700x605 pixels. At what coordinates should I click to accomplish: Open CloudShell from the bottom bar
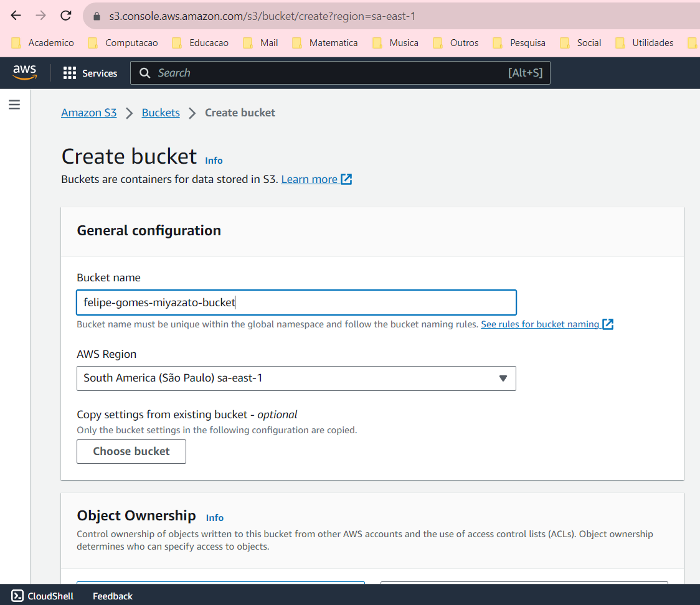42,596
